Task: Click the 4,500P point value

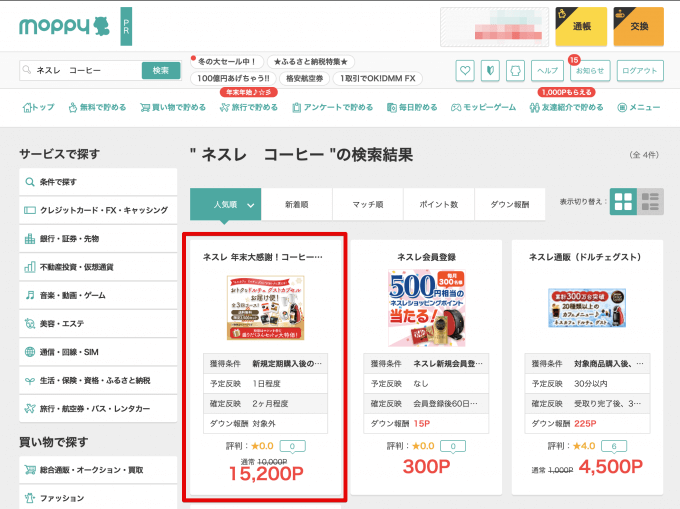Action: [x=611, y=467]
